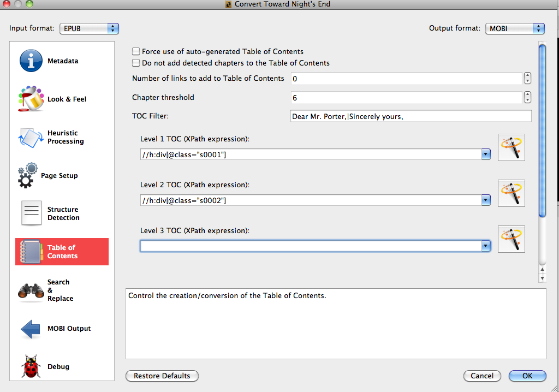Launch XPath wizard for Level 3 TOC
The height and width of the screenshot is (392, 559).
512,239
